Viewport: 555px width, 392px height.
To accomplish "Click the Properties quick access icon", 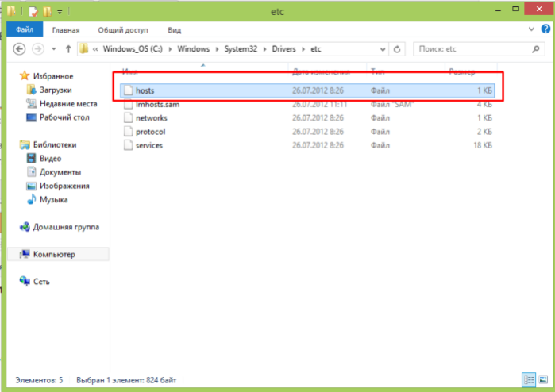I will click(33, 12).
